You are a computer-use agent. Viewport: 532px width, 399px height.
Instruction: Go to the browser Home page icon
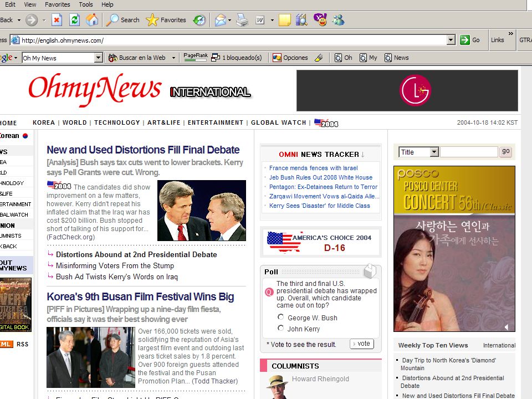(91, 20)
